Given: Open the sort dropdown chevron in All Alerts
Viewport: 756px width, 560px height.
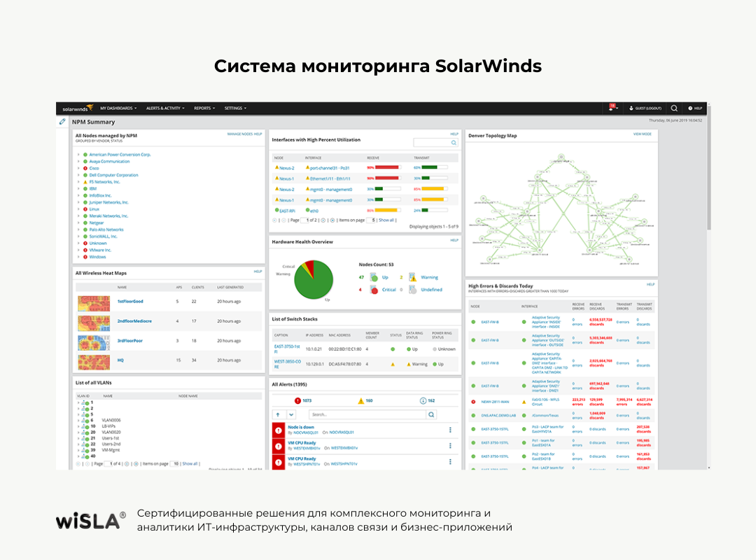Looking at the screenshot, I should 292,414.
